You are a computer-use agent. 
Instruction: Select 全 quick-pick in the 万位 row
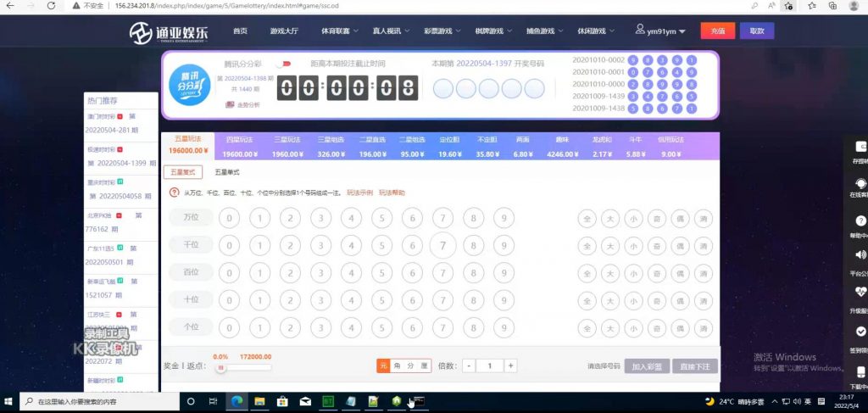coord(587,218)
